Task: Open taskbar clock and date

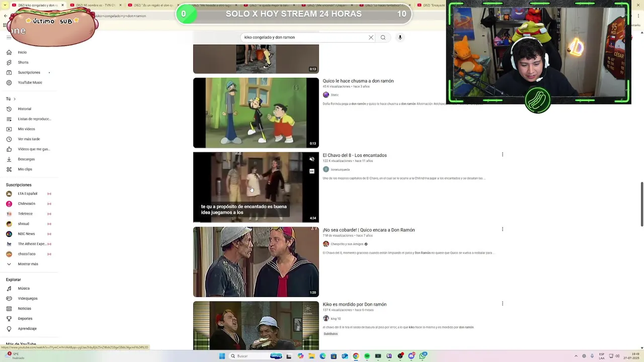Action: pos(631,356)
